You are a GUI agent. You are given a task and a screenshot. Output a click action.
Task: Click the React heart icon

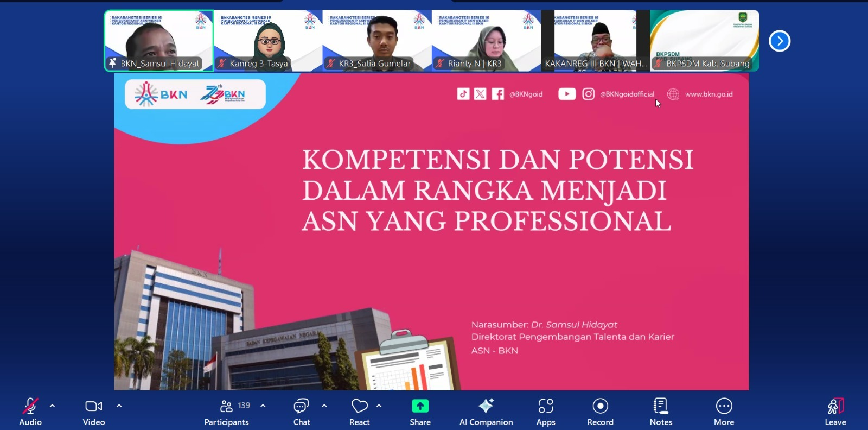[x=359, y=407]
